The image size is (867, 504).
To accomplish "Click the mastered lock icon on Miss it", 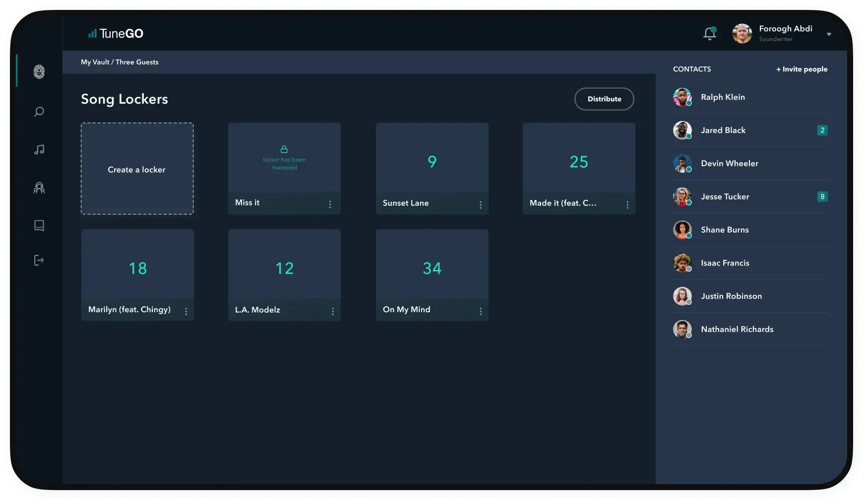I will tap(284, 149).
